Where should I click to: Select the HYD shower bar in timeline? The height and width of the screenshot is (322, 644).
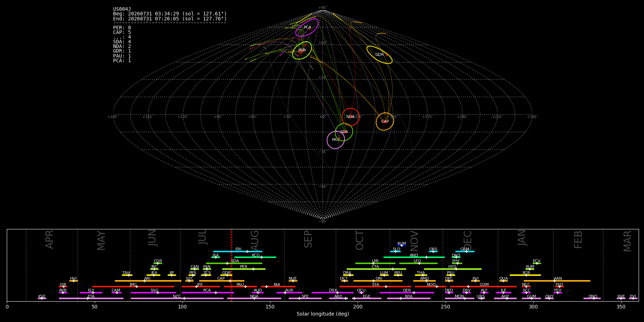[453, 269]
